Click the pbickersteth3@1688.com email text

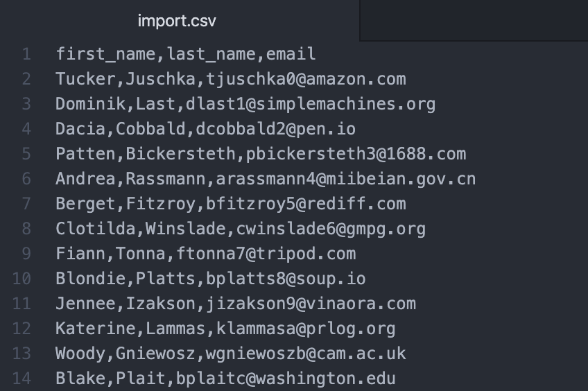(x=356, y=154)
